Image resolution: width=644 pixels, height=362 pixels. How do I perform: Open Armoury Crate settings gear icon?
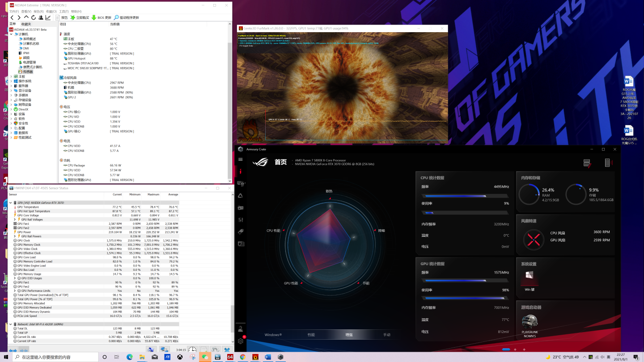[x=241, y=341]
